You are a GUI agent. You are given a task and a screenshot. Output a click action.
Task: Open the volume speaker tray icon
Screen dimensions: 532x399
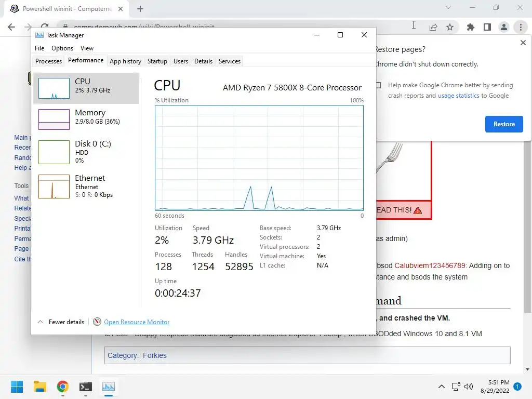point(469,387)
